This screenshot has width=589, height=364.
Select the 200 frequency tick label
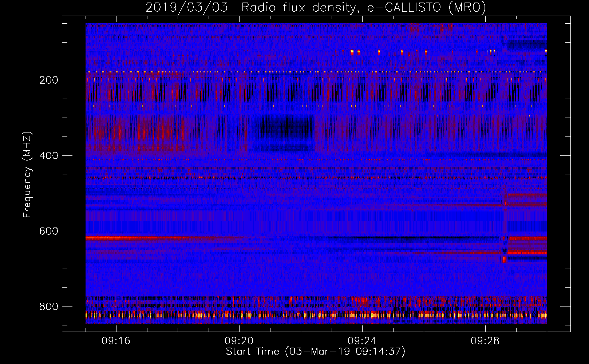click(x=49, y=80)
